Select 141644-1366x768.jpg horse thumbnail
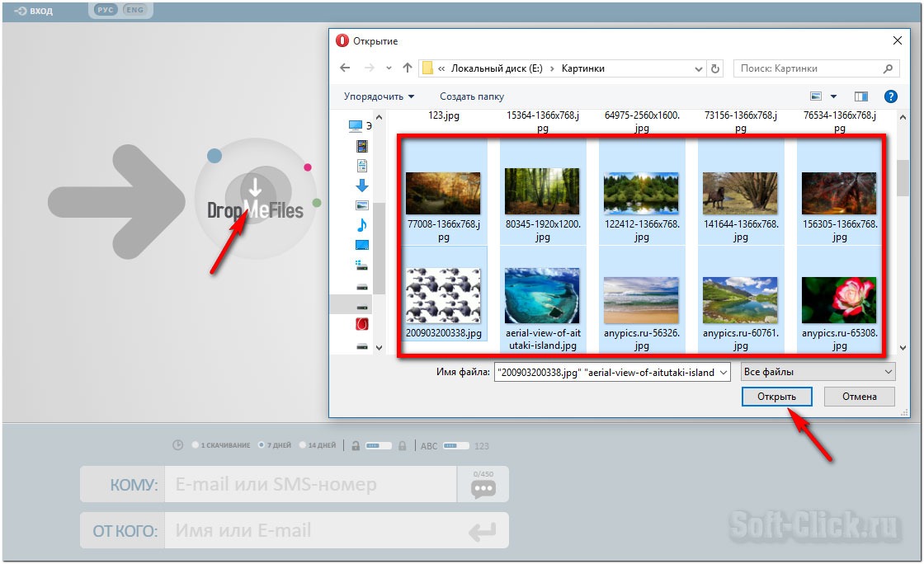Screen dimensions: 924x564 click(x=740, y=194)
